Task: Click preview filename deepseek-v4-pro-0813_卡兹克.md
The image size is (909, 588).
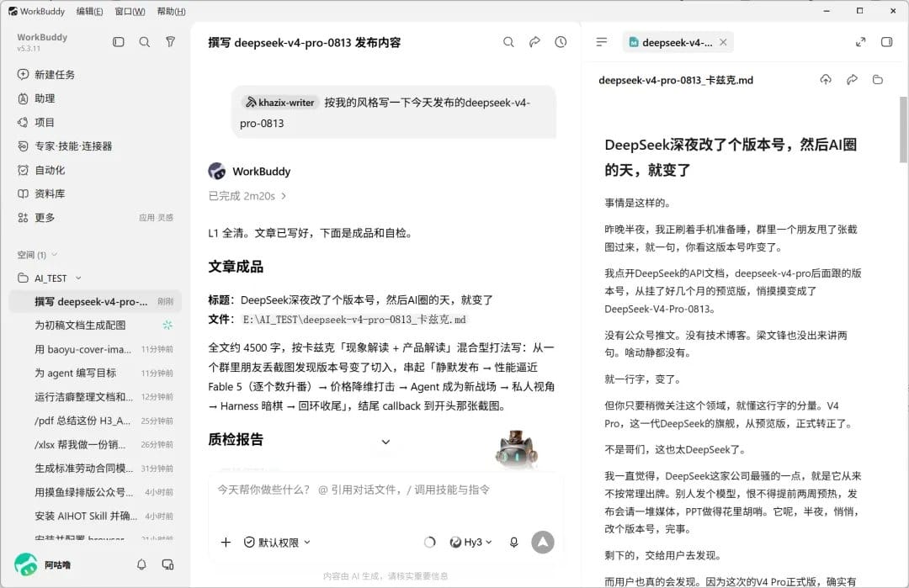Action: [x=676, y=80]
